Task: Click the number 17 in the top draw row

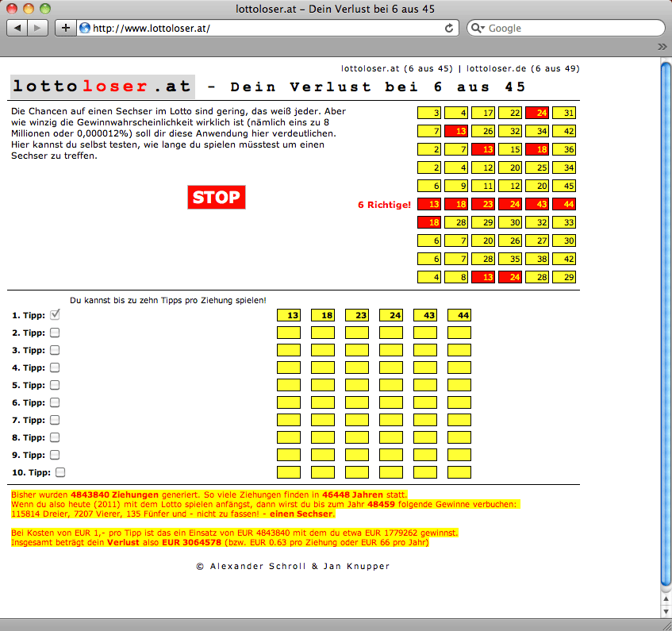Action: pyautogui.click(x=483, y=113)
